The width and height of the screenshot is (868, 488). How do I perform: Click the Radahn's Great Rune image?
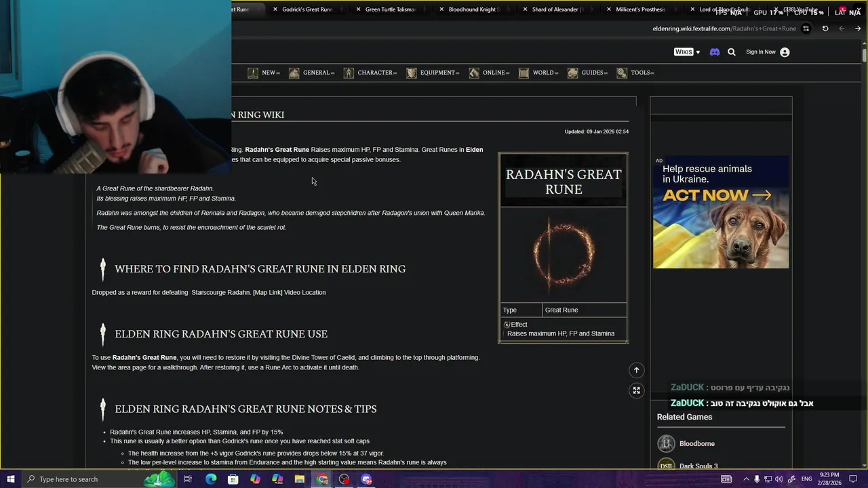click(x=564, y=254)
